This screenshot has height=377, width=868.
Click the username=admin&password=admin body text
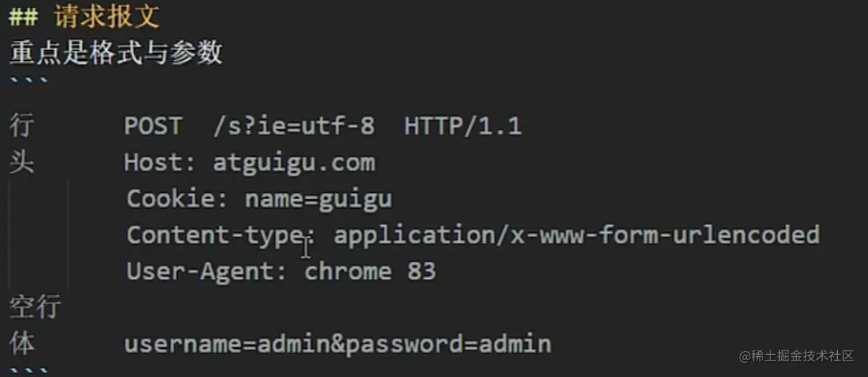(337, 344)
